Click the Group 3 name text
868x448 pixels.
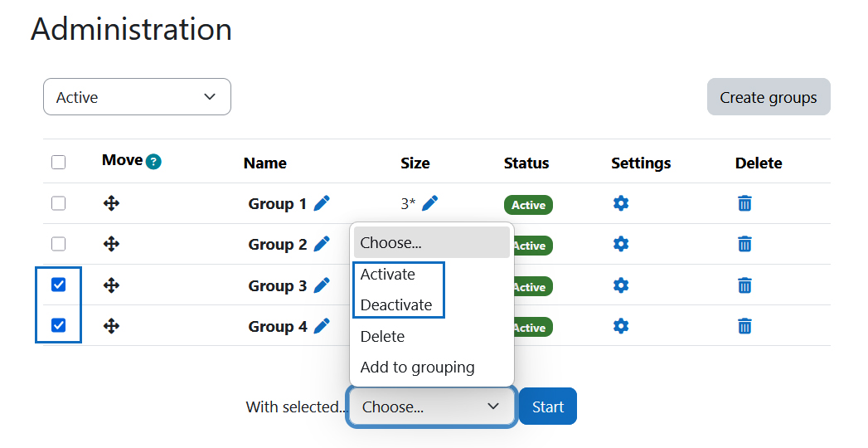tap(278, 285)
